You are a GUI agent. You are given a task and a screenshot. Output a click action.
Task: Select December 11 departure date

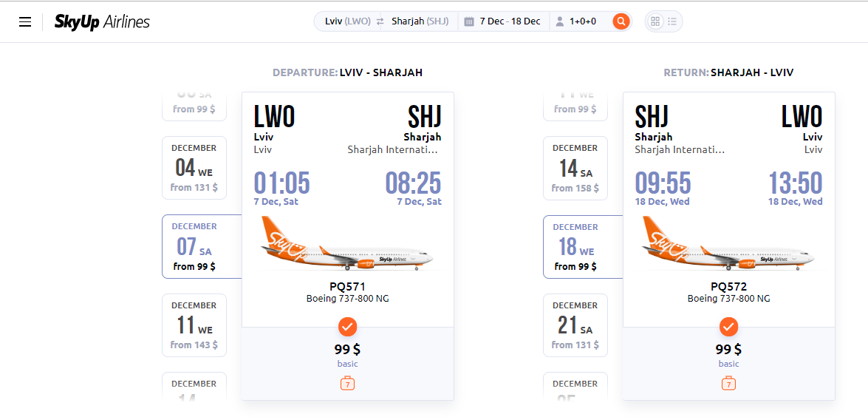194,325
